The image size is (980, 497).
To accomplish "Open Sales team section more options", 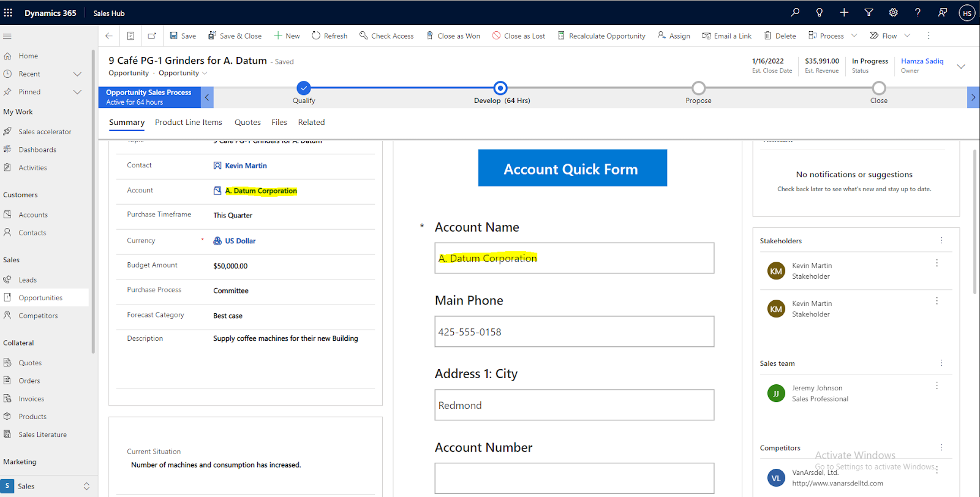I will point(941,363).
